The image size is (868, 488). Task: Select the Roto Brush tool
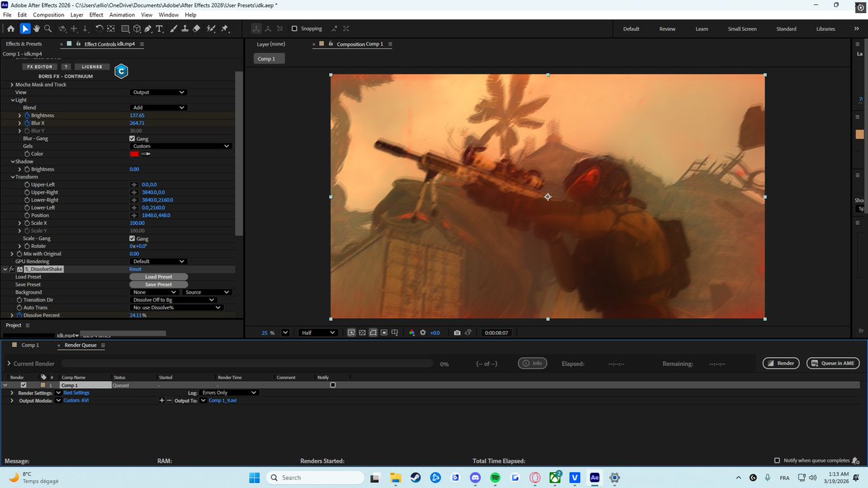tap(210, 29)
